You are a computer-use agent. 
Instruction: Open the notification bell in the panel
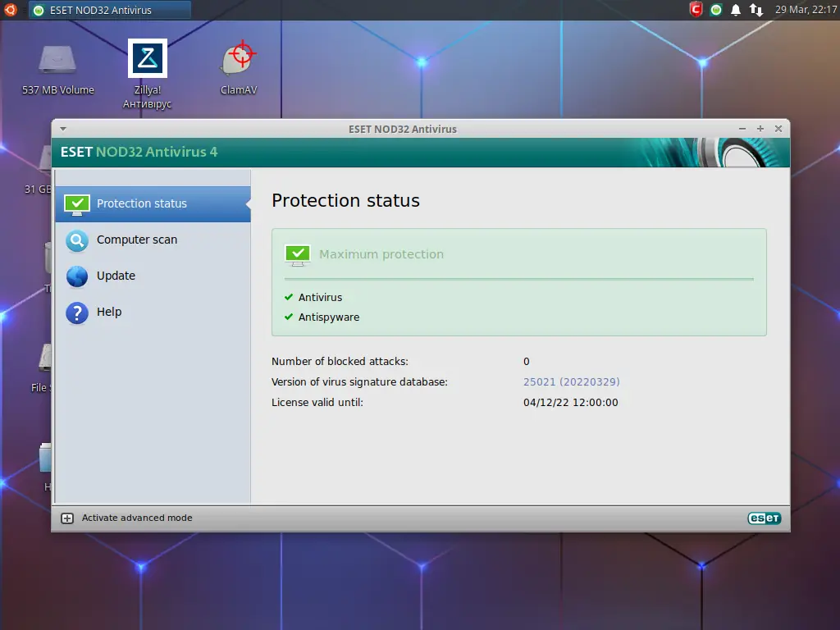coord(735,10)
